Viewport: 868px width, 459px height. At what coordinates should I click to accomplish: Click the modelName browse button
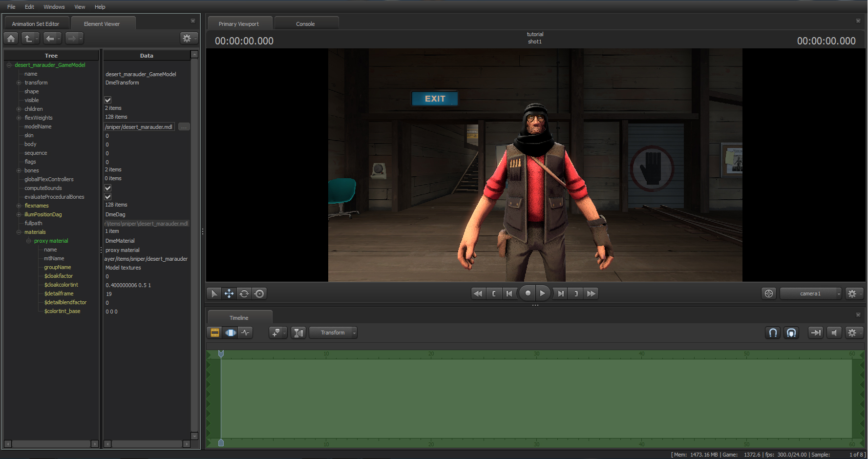pyautogui.click(x=184, y=127)
